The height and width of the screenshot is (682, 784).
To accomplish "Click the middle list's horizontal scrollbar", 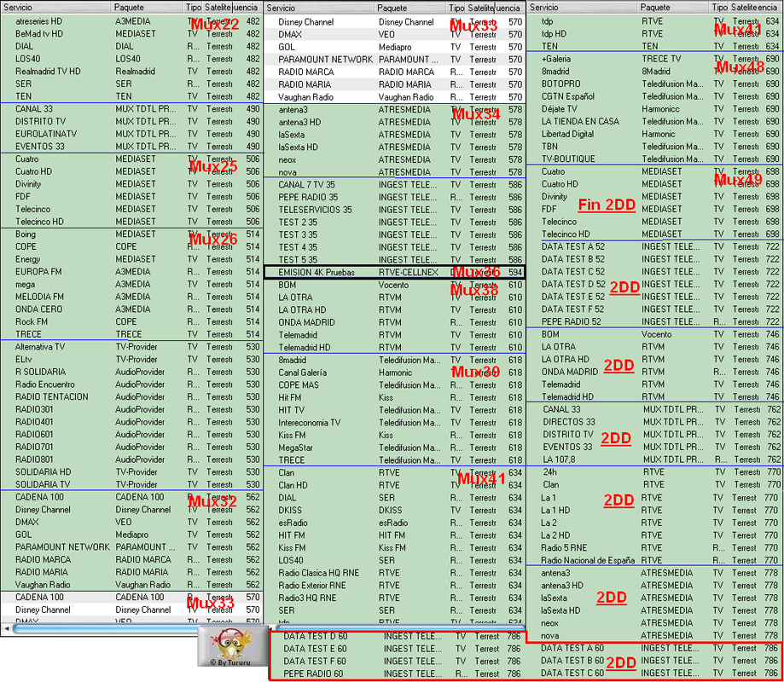I will click(x=400, y=627).
